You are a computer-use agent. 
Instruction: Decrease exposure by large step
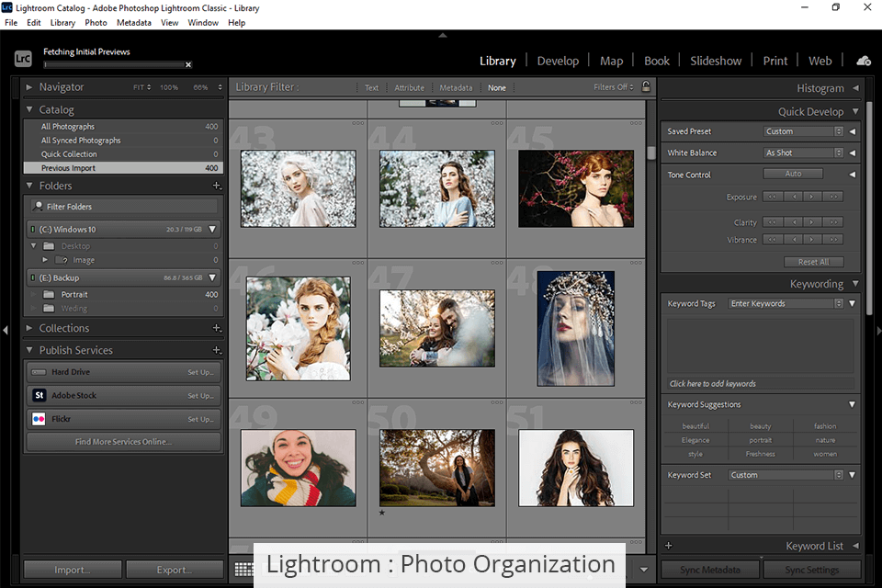(x=773, y=197)
